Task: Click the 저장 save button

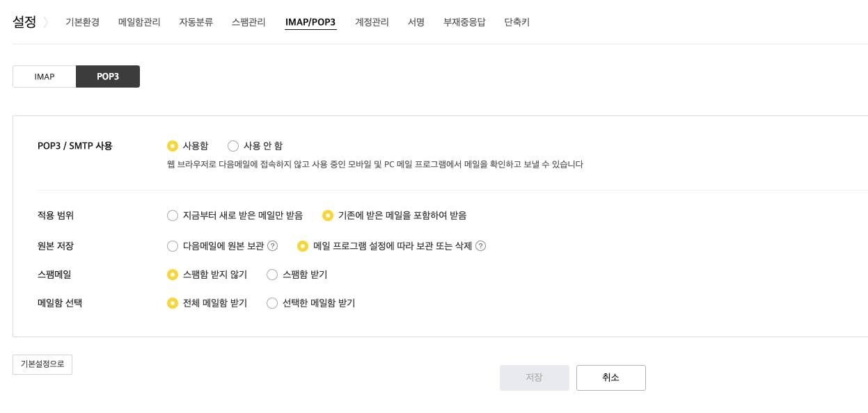Action: 534,378
